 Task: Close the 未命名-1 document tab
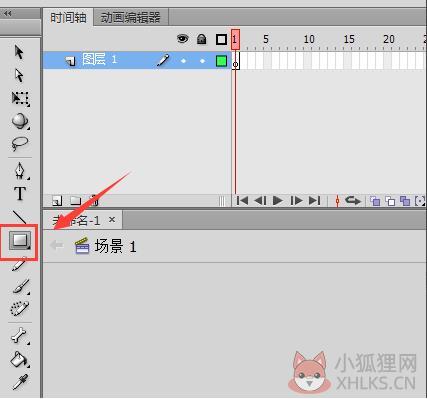[112, 219]
